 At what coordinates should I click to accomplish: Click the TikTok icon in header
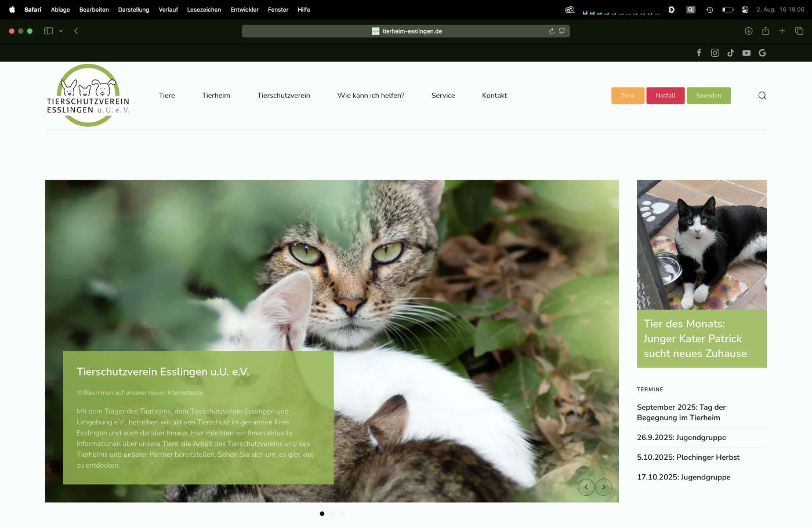pyautogui.click(x=731, y=53)
